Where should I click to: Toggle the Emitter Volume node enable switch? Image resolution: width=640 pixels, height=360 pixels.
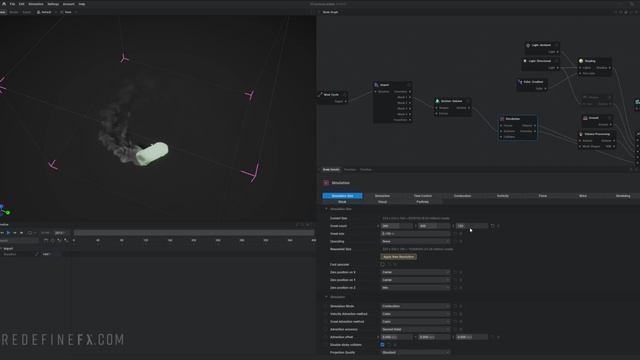468,101
